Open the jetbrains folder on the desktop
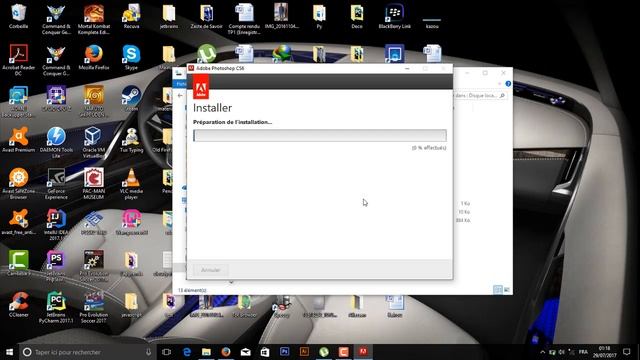Viewport: 640px width, 360px height. (169, 16)
